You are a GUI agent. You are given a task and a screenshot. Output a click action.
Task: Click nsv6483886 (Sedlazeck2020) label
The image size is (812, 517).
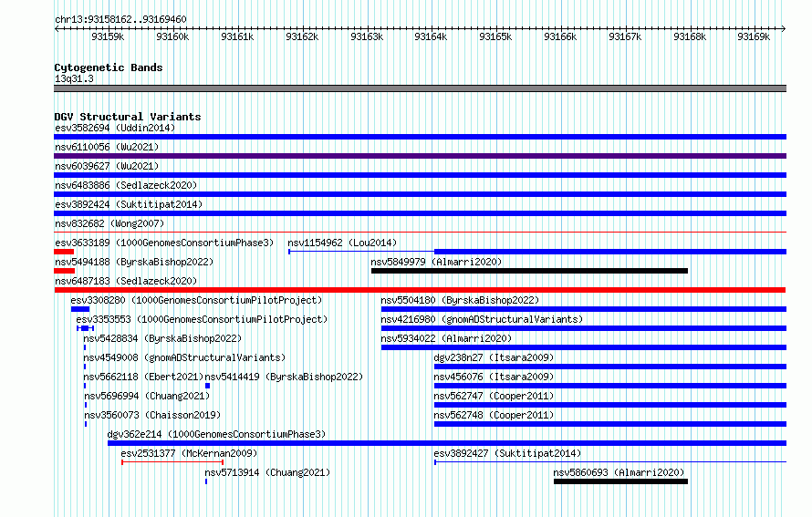[126, 185]
